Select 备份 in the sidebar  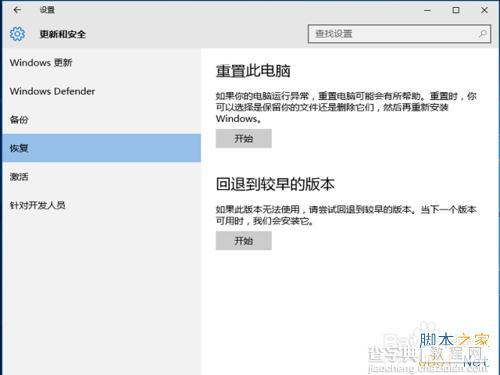pos(101,120)
